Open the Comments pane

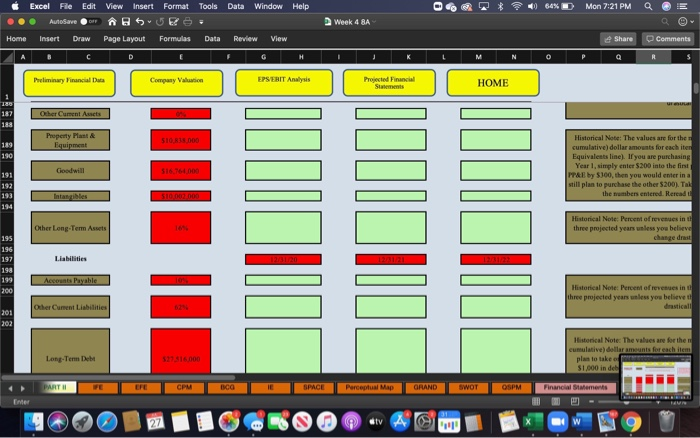click(x=668, y=39)
